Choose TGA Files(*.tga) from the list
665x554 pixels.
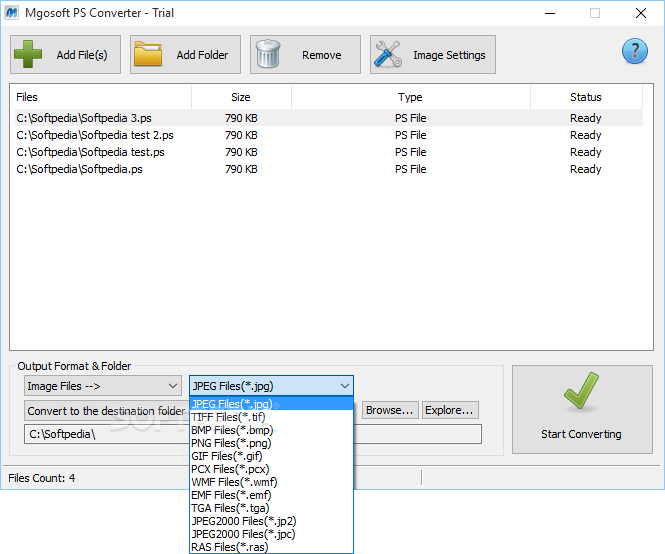(x=271, y=508)
